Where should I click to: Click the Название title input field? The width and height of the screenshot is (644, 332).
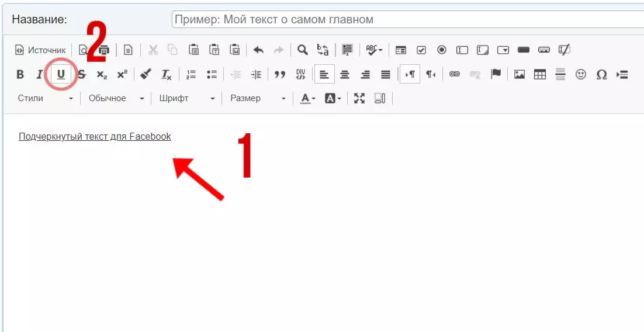point(408,19)
